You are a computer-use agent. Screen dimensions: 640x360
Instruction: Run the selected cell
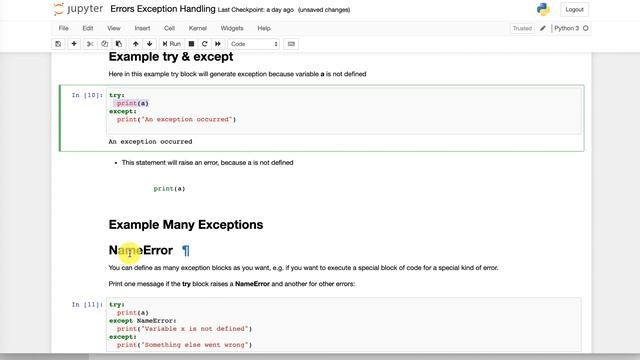point(171,44)
